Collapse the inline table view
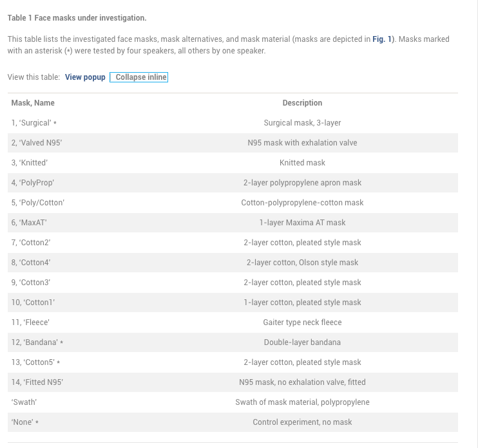This screenshot has width=478, height=448. (139, 77)
